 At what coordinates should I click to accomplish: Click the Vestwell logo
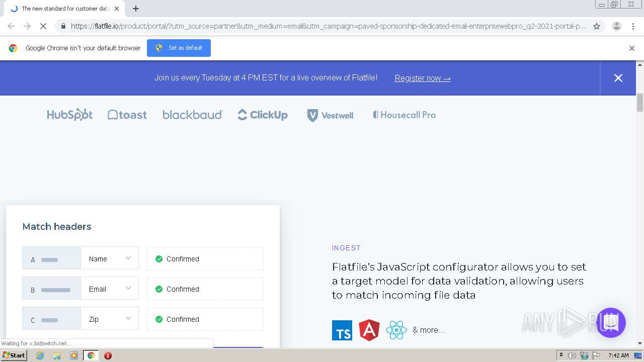click(x=330, y=115)
